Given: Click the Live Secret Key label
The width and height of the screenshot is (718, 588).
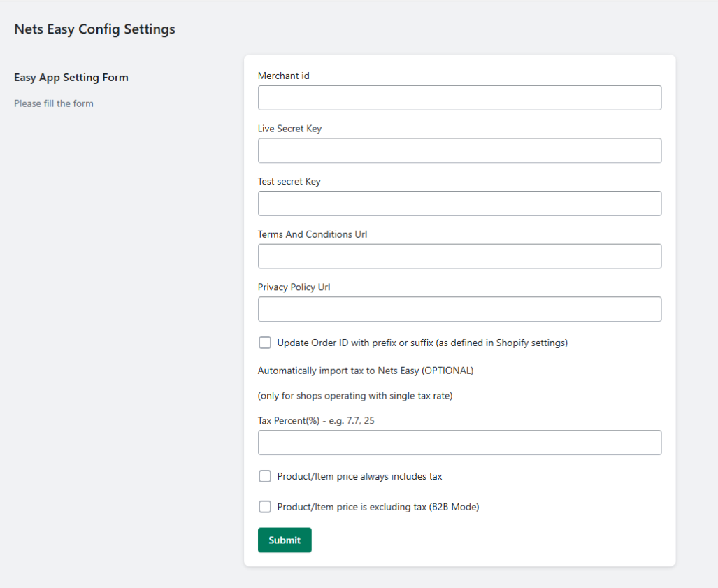Looking at the screenshot, I should click(x=289, y=129).
